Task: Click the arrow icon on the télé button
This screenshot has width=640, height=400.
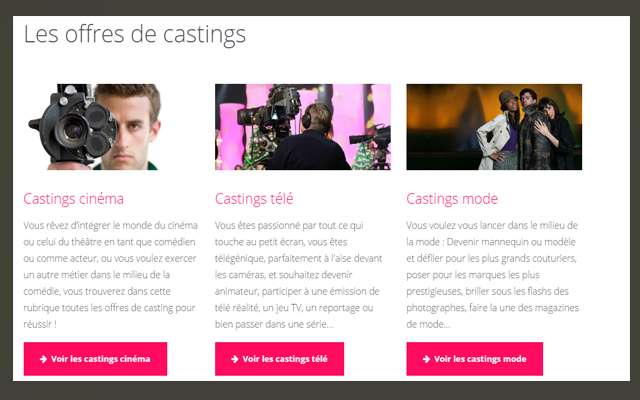Action: (x=235, y=359)
